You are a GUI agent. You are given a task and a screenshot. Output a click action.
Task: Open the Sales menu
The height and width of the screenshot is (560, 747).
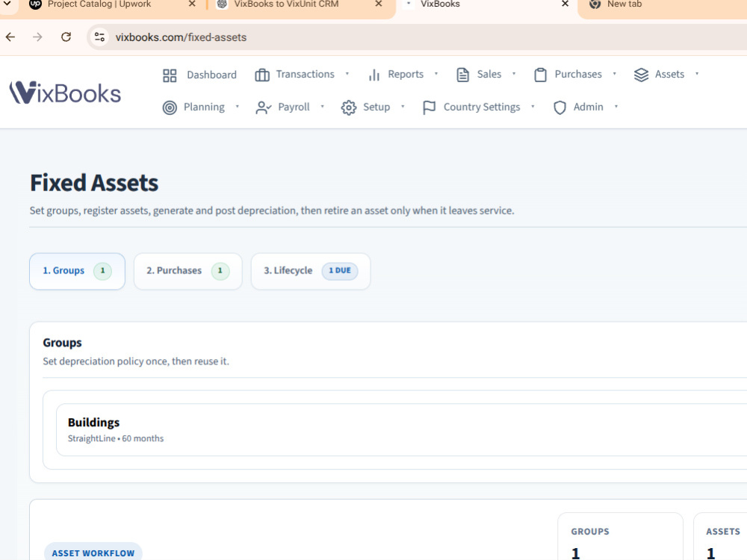pyautogui.click(x=489, y=74)
